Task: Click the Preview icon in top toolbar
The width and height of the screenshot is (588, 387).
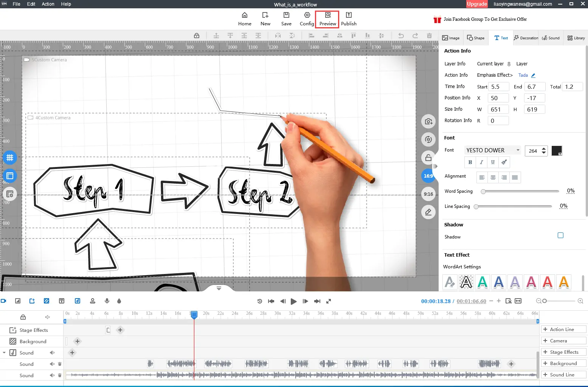Action: tap(327, 19)
